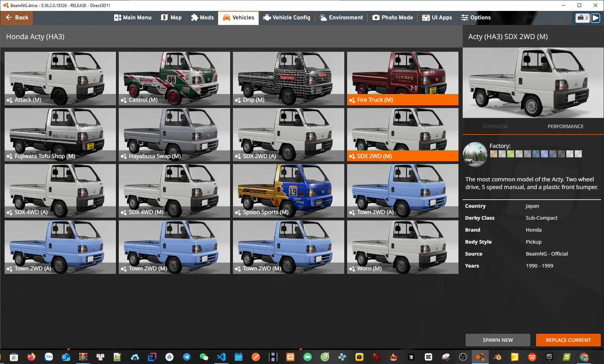Click the keyboard J shortcut icon
Screen dimensions: 604x364
tap(582, 18)
